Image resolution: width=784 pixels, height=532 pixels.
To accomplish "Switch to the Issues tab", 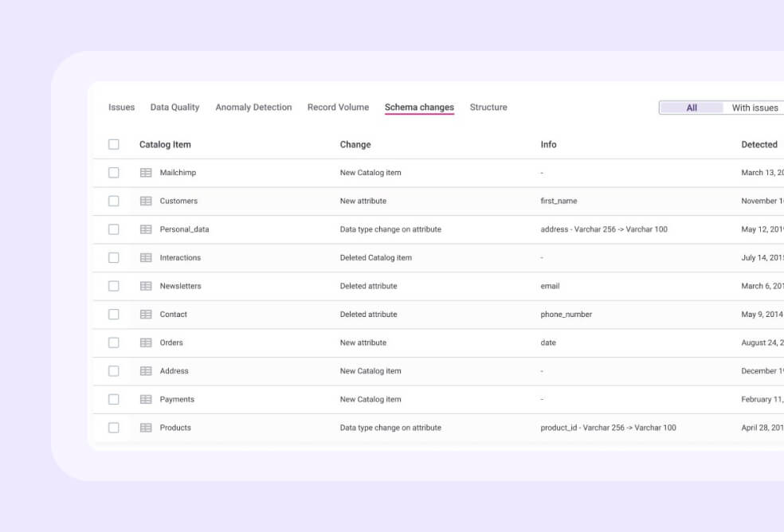I will pyautogui.click(x=120, y=107).
